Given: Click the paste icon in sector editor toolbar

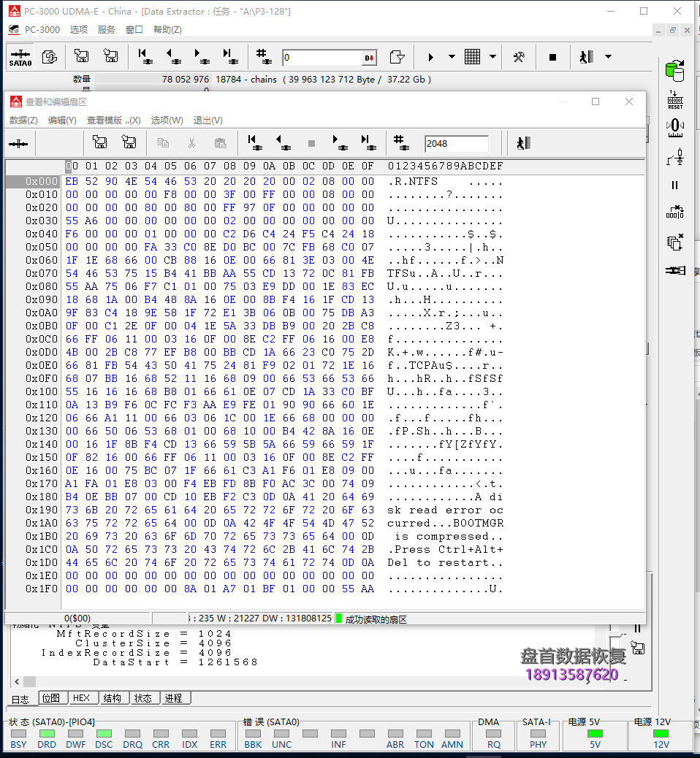Looking at the screenshot, I should point(220,143).
